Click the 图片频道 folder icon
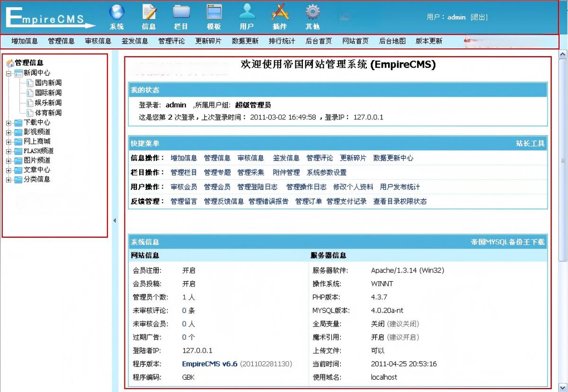 point(18,160)
